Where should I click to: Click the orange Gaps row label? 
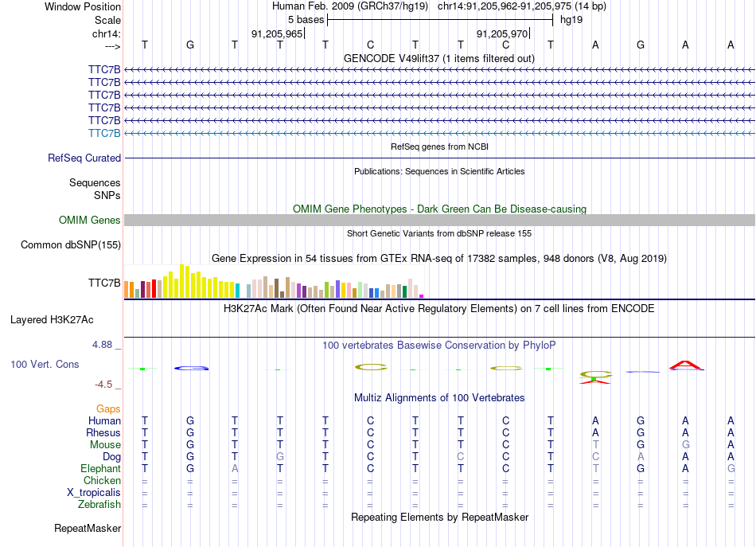coord(108,408)
